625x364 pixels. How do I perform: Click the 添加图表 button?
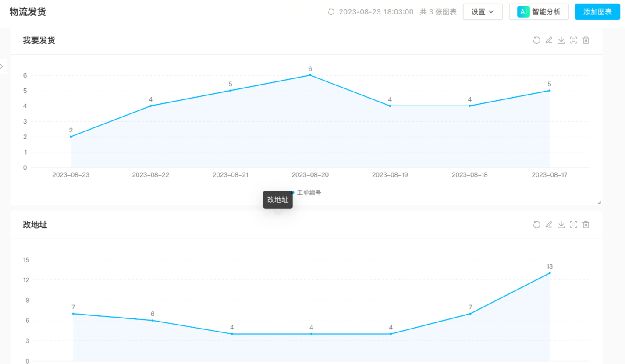597,12
